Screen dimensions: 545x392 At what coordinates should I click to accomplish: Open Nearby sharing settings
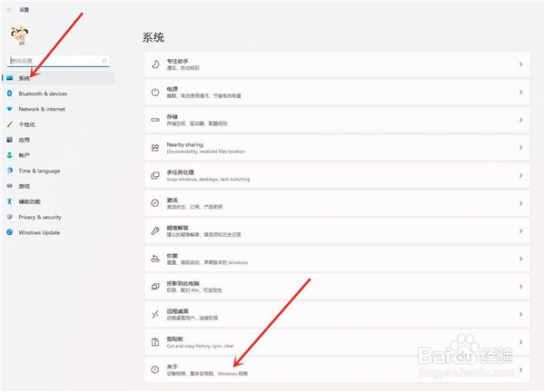click(337, 148)
